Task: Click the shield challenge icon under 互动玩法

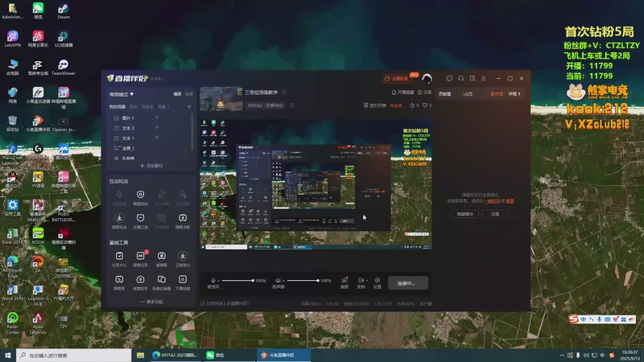Action: tap(140, 197)
